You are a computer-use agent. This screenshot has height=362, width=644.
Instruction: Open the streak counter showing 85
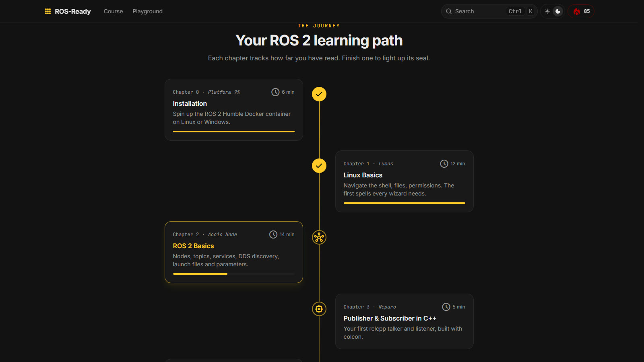pyautogui.click(x=581, y=11)
